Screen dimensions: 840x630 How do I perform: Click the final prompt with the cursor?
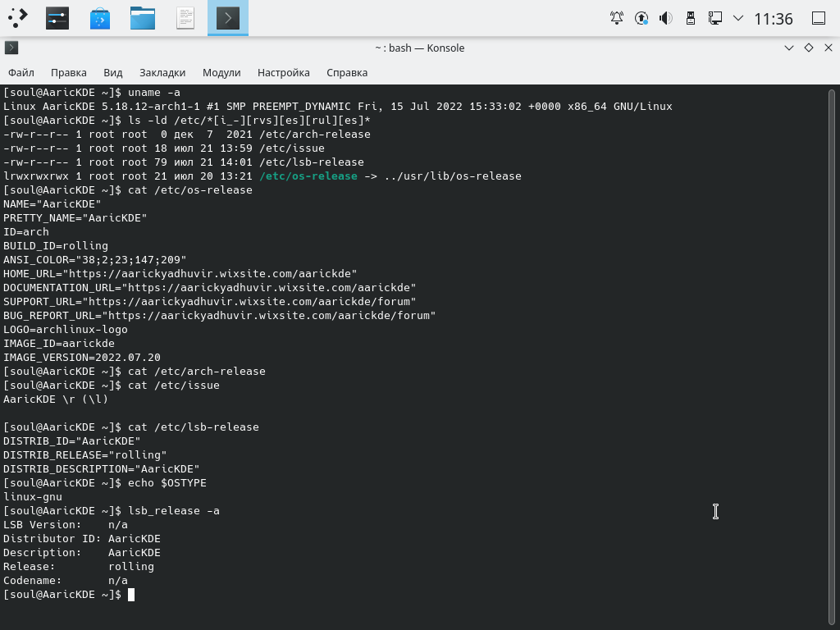point(69,595)
